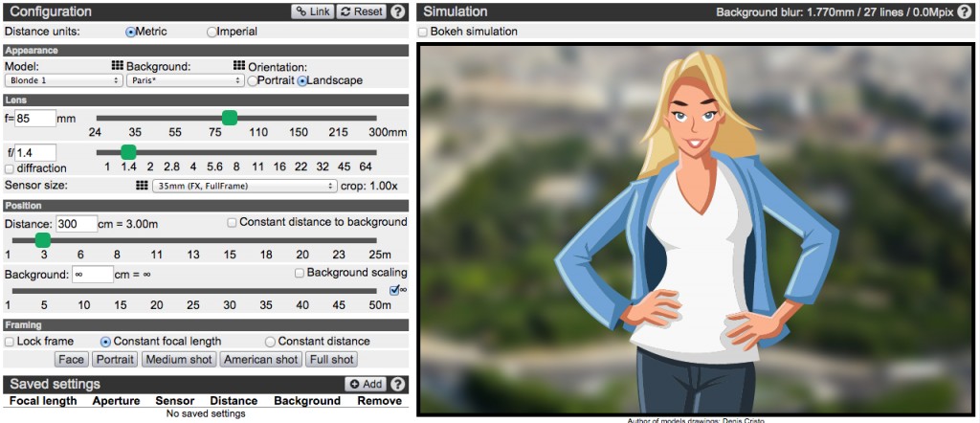The height and width of the screenshot is (423, 980).
Task: Open Sensor size dropdown
Action: click(x=245, y=187)
